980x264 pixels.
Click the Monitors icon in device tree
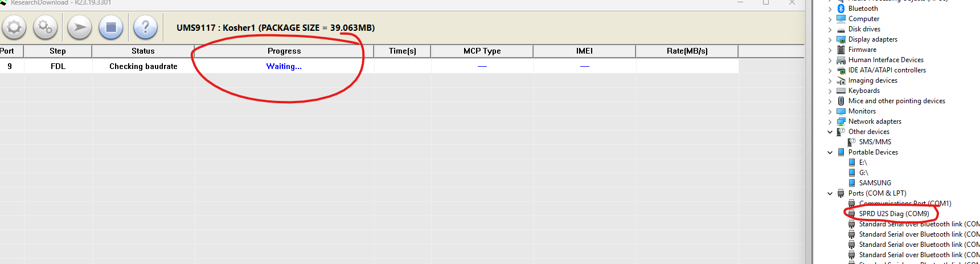pyautogui.click(x=841, y=111)
